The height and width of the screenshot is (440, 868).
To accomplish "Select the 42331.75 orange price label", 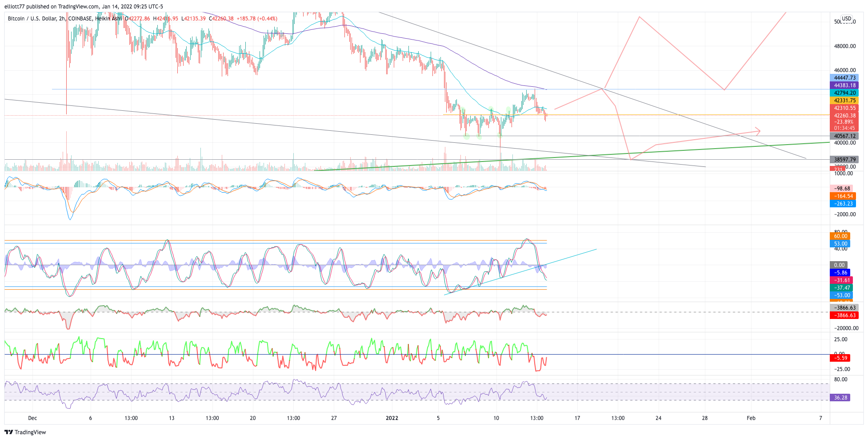I will pyautogui.click(x=844, y=101).
